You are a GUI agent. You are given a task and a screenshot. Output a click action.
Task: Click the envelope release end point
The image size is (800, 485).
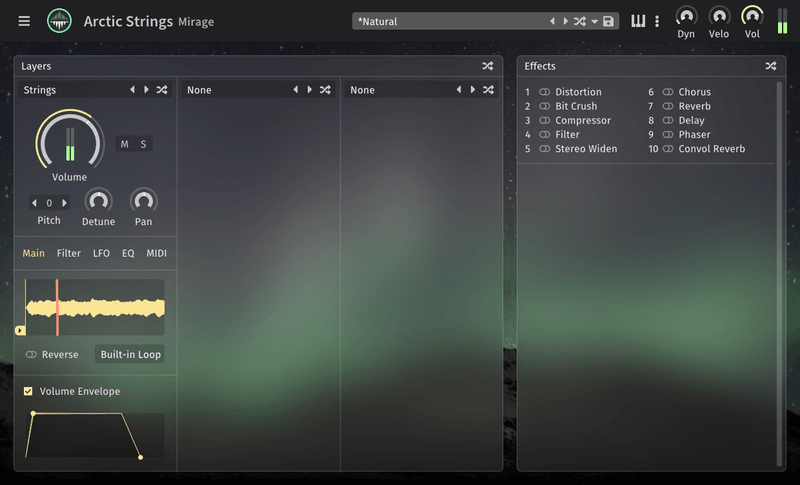pos(140,457)
